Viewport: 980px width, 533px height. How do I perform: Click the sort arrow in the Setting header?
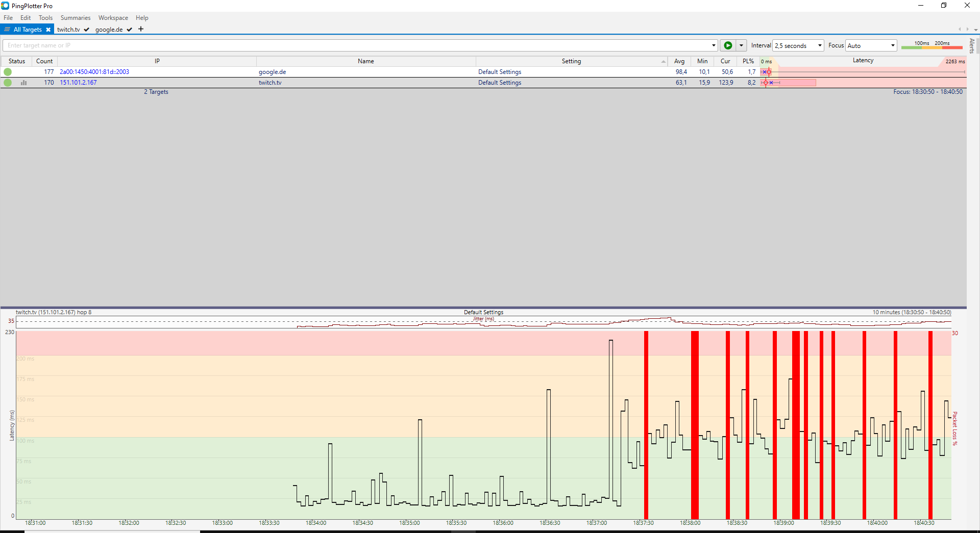pyautogui.click(x=663, y=62)
